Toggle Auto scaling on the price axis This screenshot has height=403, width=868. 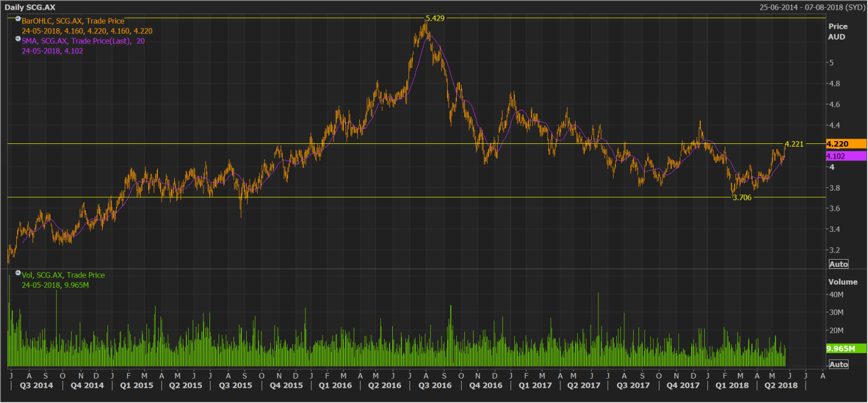[x=838, y=264]
